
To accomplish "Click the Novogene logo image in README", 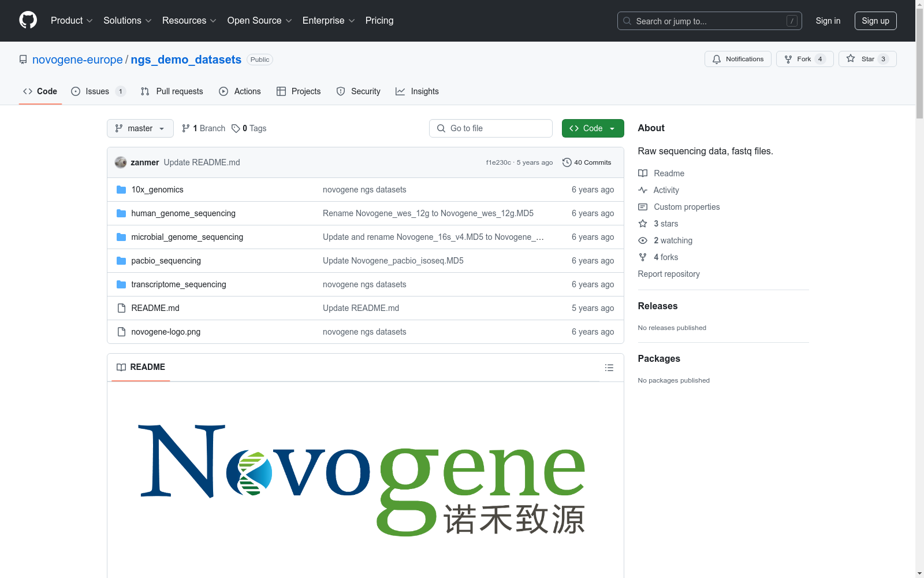I will [363, 480].
